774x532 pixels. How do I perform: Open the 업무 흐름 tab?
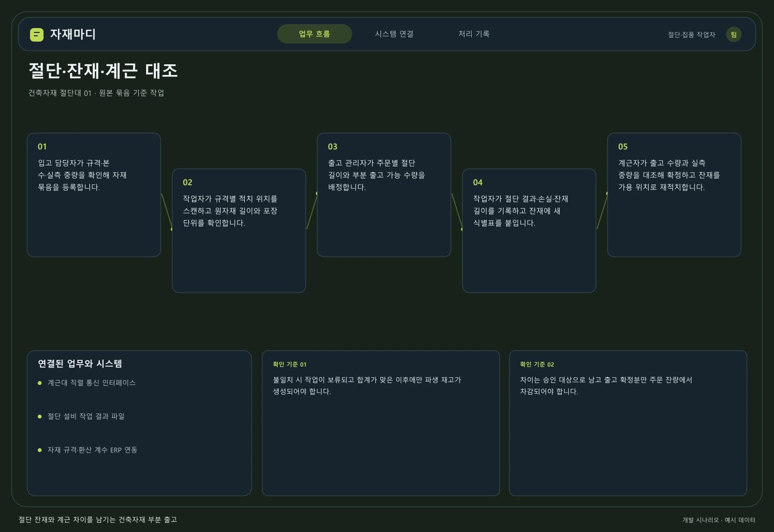314,34
